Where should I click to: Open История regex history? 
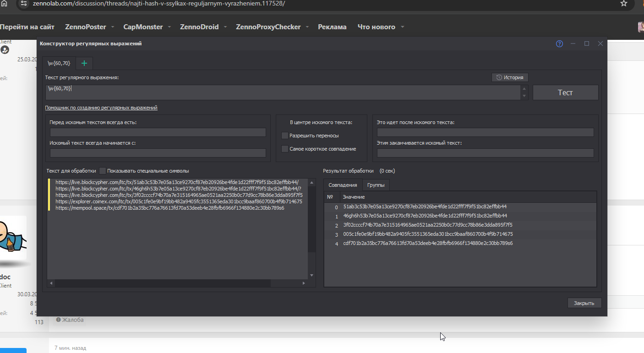coord(510,77)
